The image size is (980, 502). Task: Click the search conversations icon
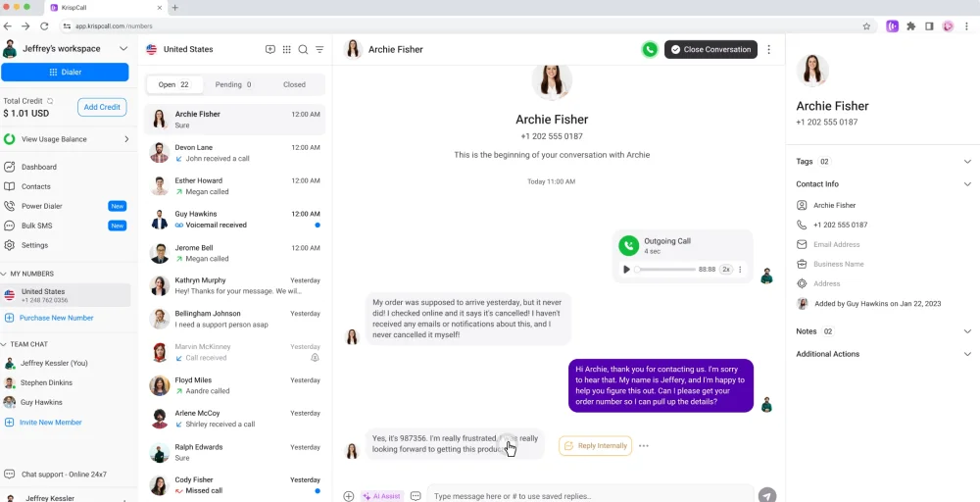(x=303, y=49)
